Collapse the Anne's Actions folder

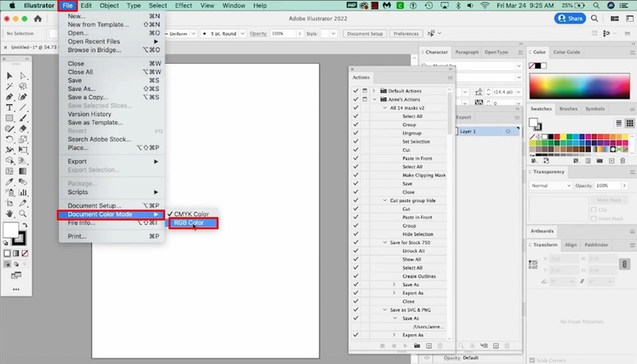374,99
